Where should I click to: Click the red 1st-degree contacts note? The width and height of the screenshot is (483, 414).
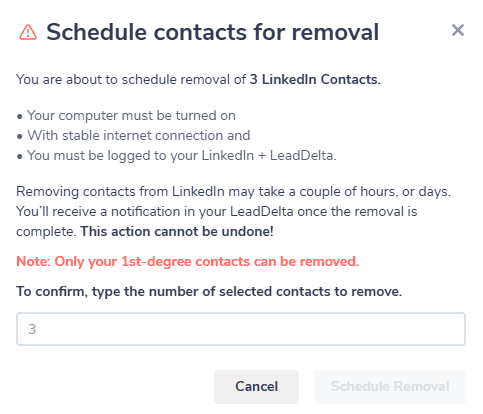pyautogui.click(x=188, y=261)
